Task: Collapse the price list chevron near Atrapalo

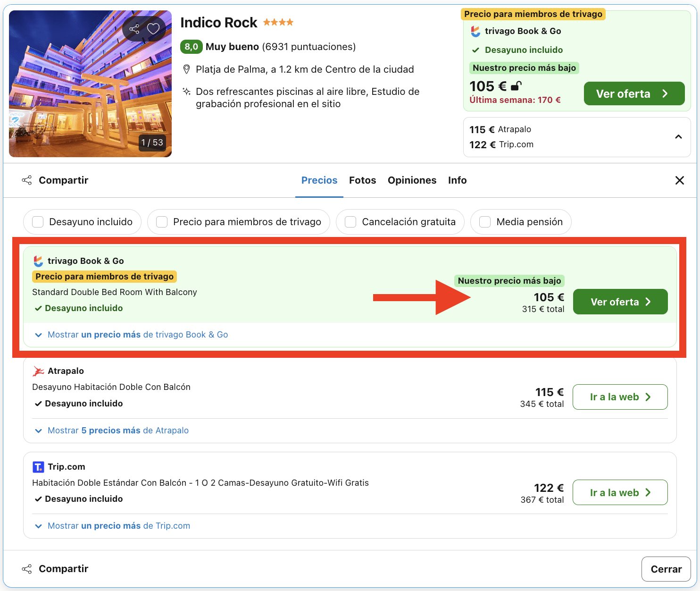Action: point(678,137)
